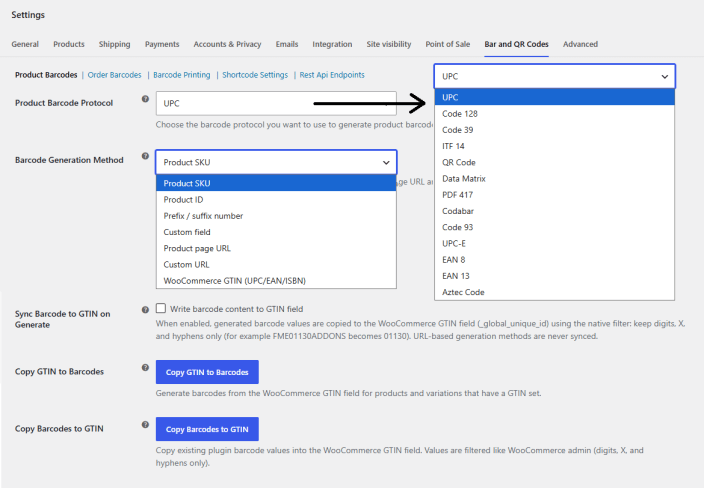Choose Code 93 protocol option
704x488 pixels.
[x=554, y=227]
